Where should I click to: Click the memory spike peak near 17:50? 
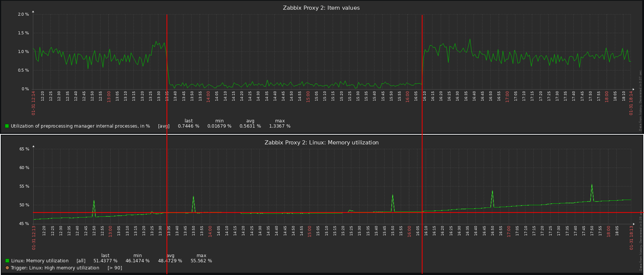point(592,184)
